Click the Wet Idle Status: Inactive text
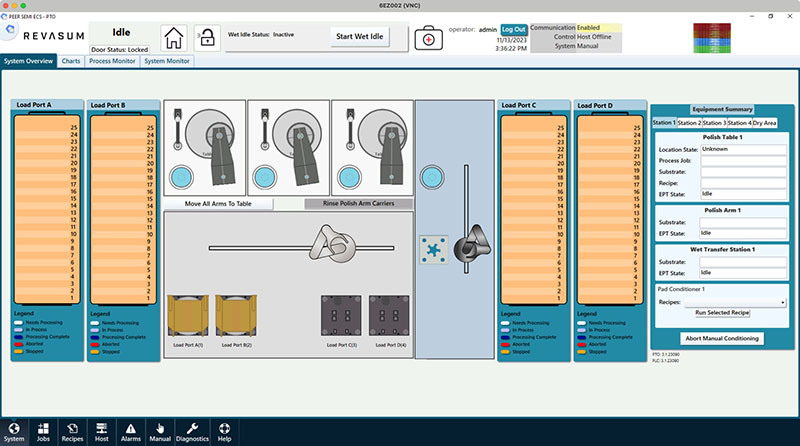Viewport: 800px width, 446px height. [261, 35]
